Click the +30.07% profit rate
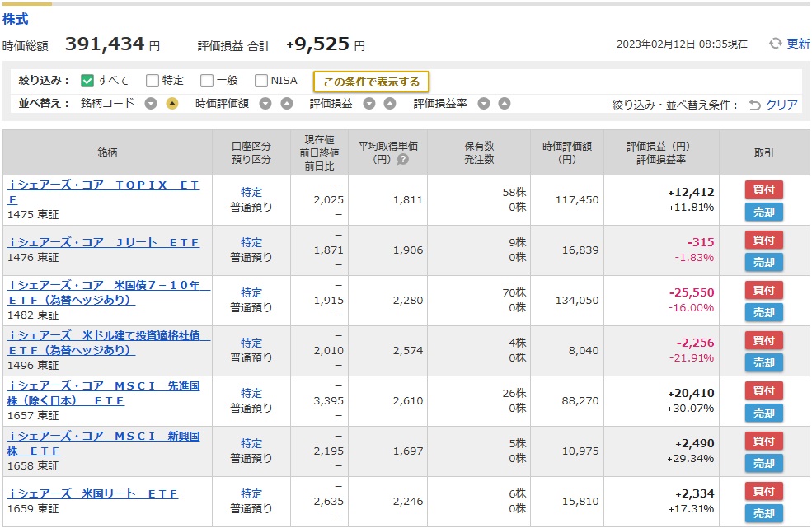 (x=690, y=408)
